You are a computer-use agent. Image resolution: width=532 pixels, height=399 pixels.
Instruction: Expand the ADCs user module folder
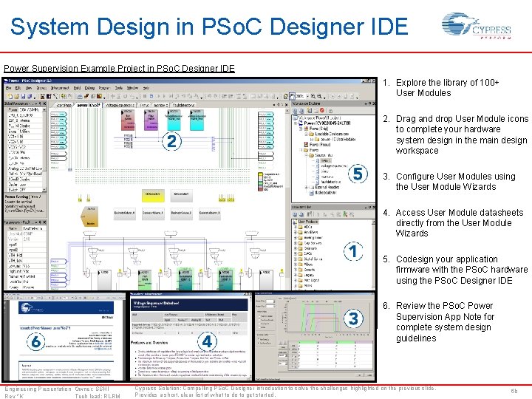click(x=296, y=227)
